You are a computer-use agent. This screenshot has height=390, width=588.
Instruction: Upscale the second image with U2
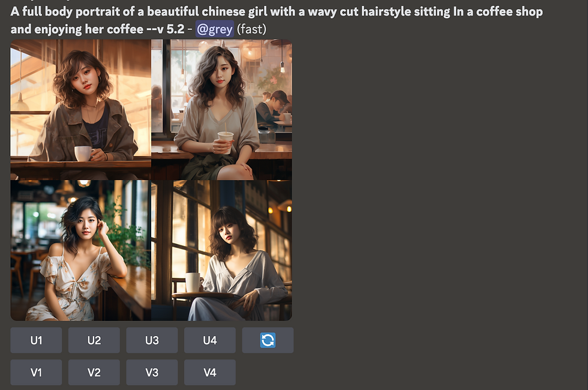tap(94, 340)
